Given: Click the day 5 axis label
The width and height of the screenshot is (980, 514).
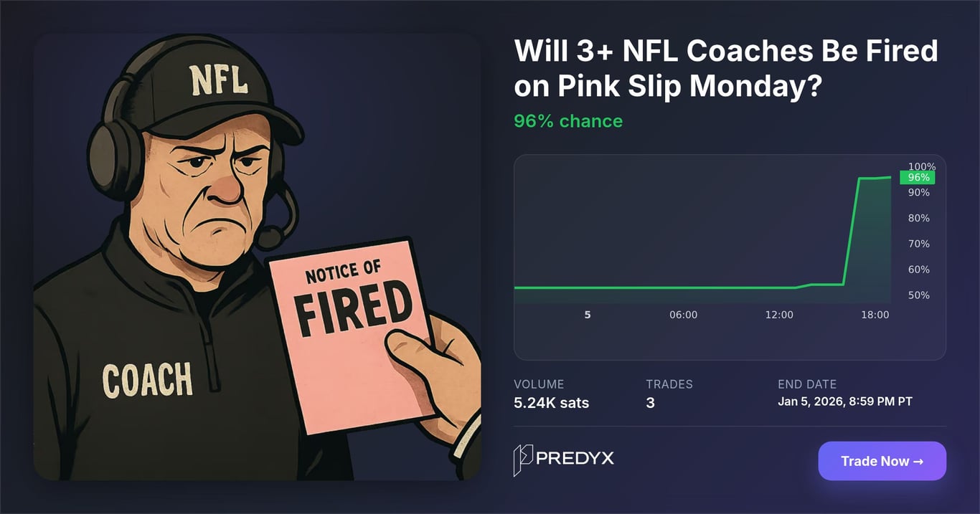Looking at the screenshot, I should point(588,315).
